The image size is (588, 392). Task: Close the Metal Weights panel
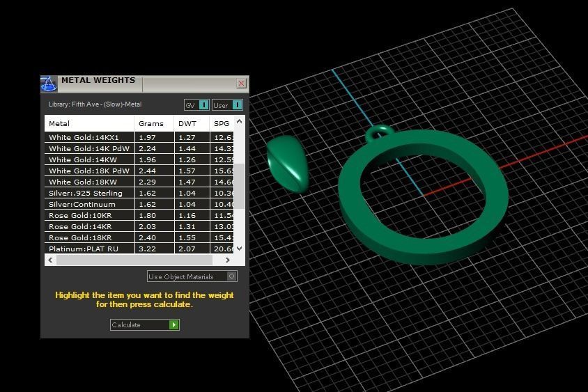click(x=241, y=83)
